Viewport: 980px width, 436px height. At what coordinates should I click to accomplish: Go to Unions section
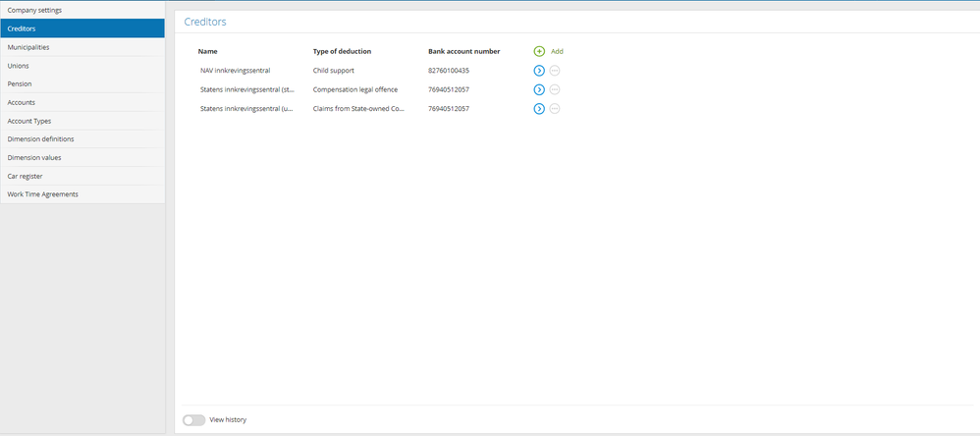coord(82,66)
